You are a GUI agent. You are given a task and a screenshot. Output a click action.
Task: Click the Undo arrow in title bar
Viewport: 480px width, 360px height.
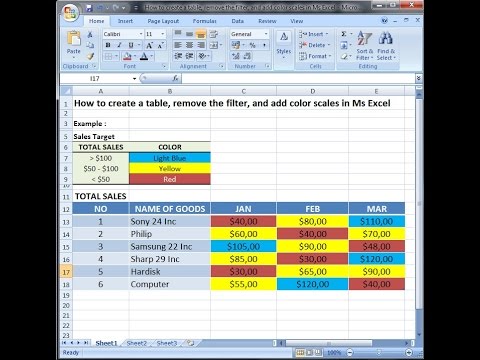[101, 8]
